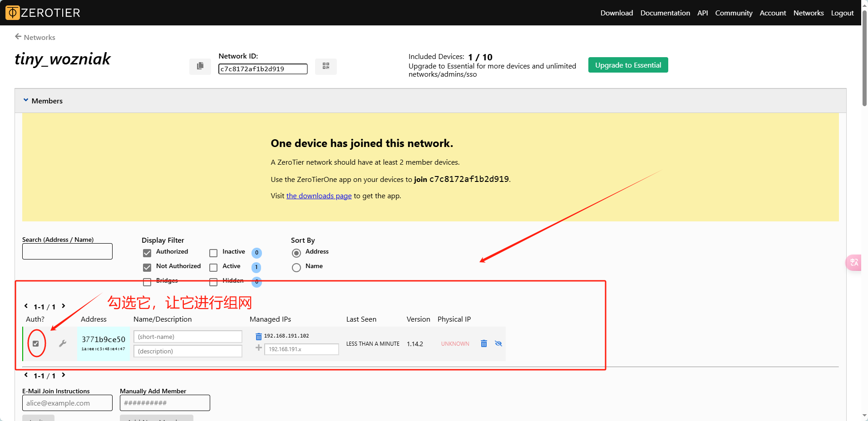Click the ZeroTier logo icon
Image resolution: width=868 pixels, height=421 pixels.
tap(13, 13)
